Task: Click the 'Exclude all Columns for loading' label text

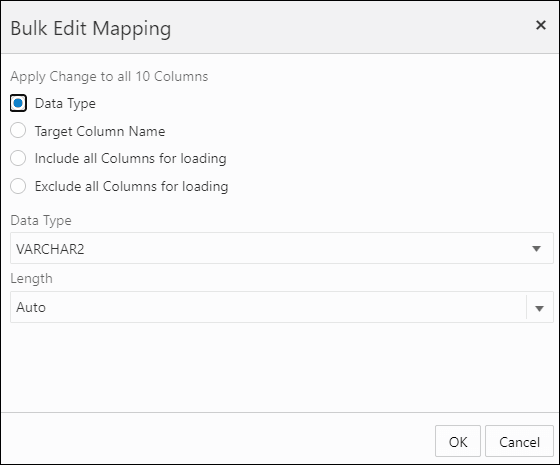Action: [131, 186]
